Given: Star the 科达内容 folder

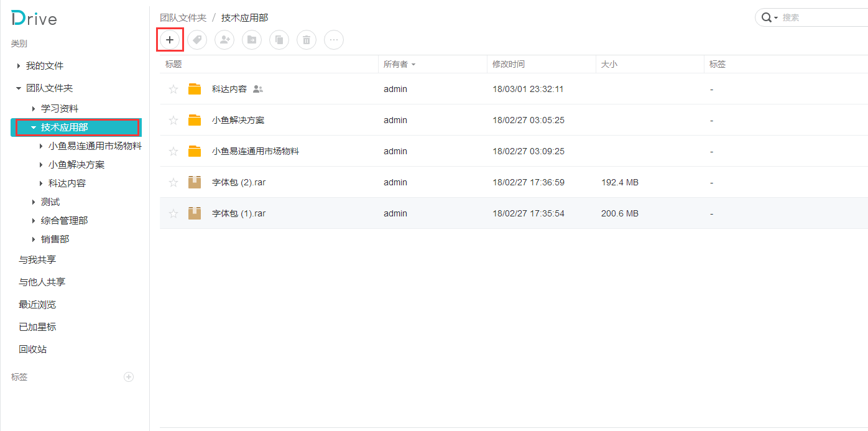Looking at the screenshot, I should 173,89.
